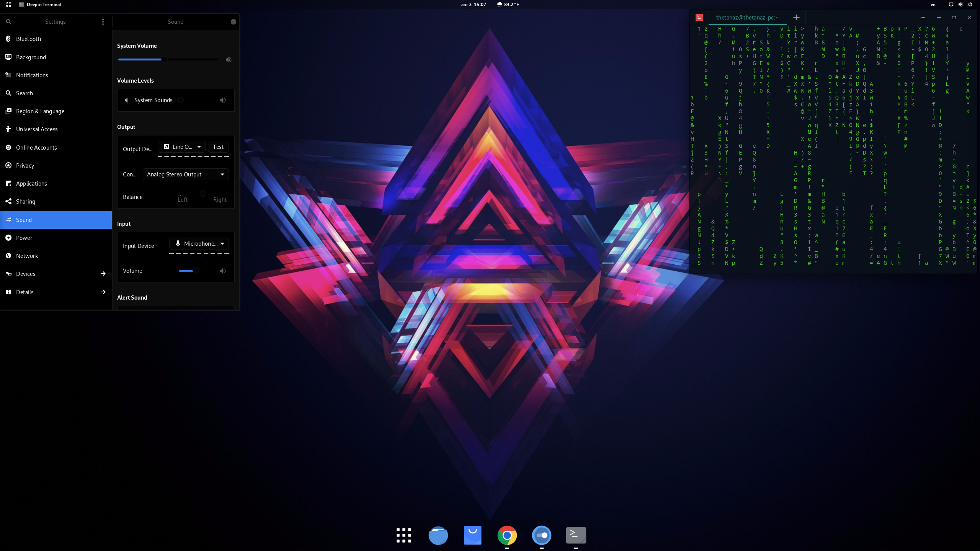
Task: Select Region & Language
Action: pyautogui.click(x=56, y=111)
